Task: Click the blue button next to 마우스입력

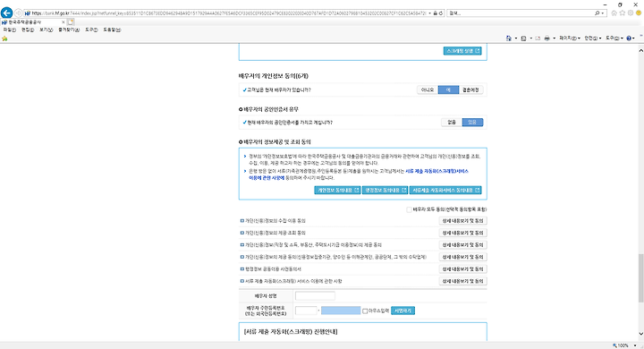Action: [402, 311]
